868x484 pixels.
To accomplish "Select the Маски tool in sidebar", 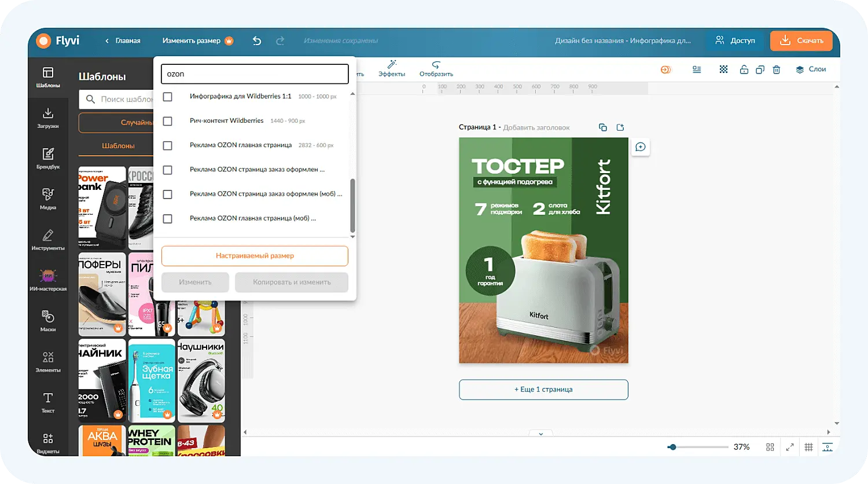I will (48, 321).
